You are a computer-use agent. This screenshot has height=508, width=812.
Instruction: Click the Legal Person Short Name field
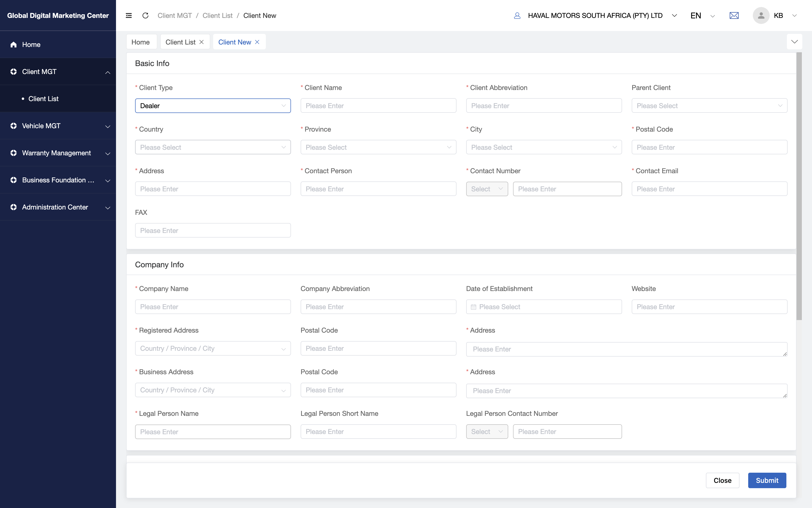[x=378, y=431]
